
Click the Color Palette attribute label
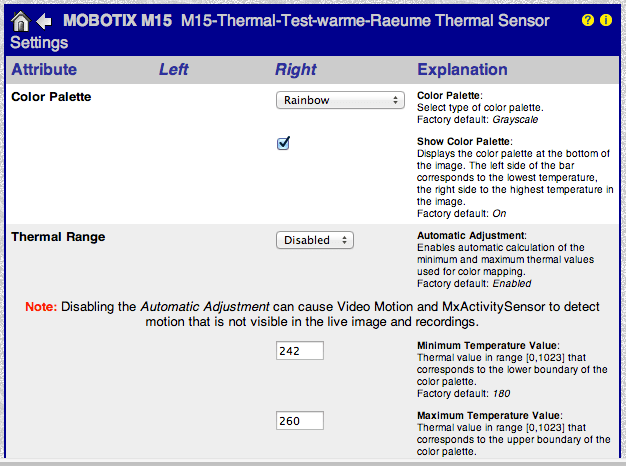[x=51, y=97]
